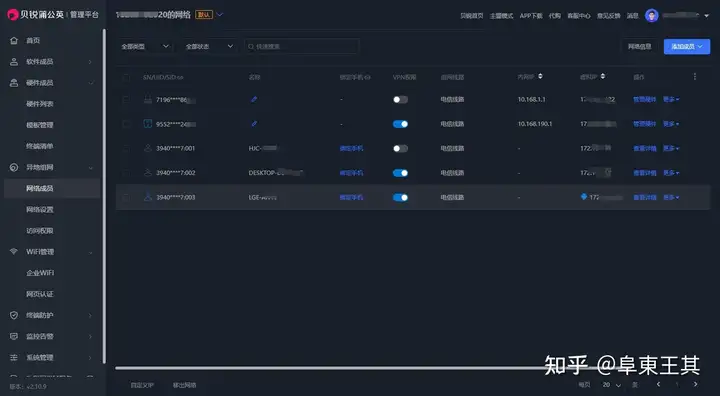Tick the checkbox for row 3940****7:001
Image resolution: width=720 pixels, height=396 pixels.
[126, 148]
